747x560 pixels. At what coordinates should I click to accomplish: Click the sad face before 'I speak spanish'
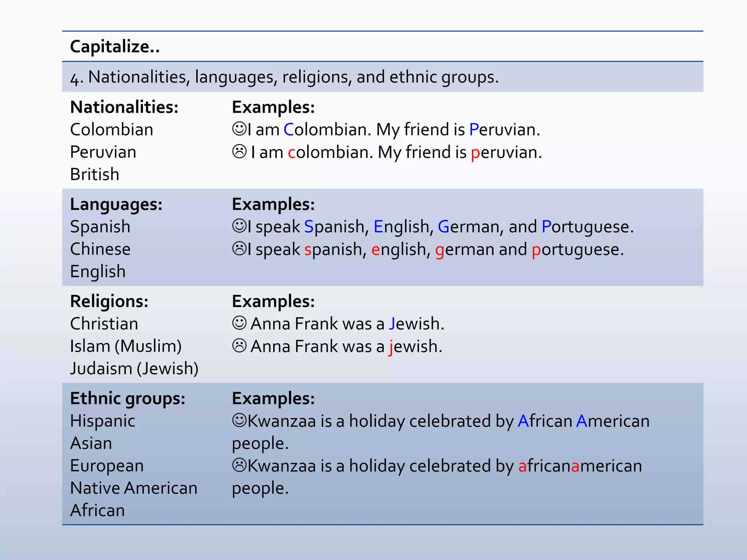click(x=239, y=249)
